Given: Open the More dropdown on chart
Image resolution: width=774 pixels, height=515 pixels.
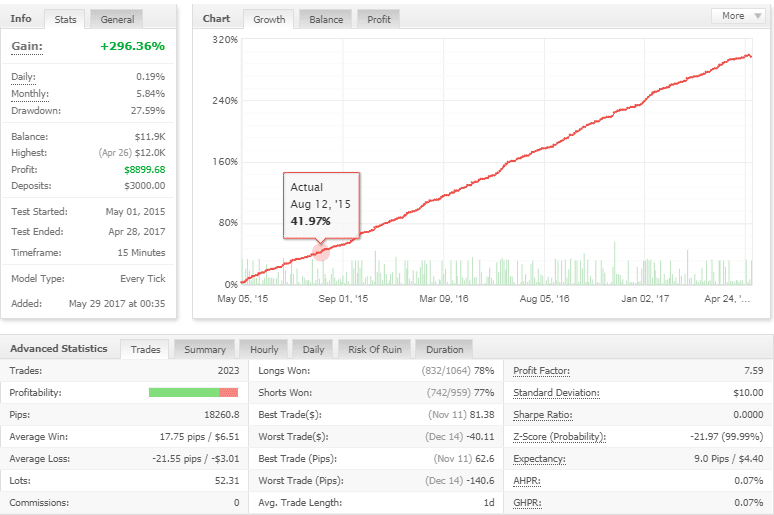Looking at the screenshot, I should point(739,16).
